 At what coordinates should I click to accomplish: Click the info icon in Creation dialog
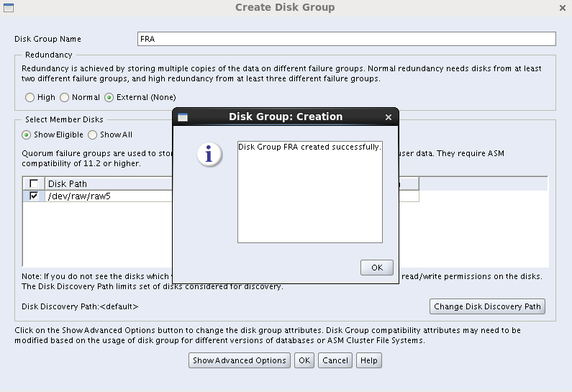(209, 154)
